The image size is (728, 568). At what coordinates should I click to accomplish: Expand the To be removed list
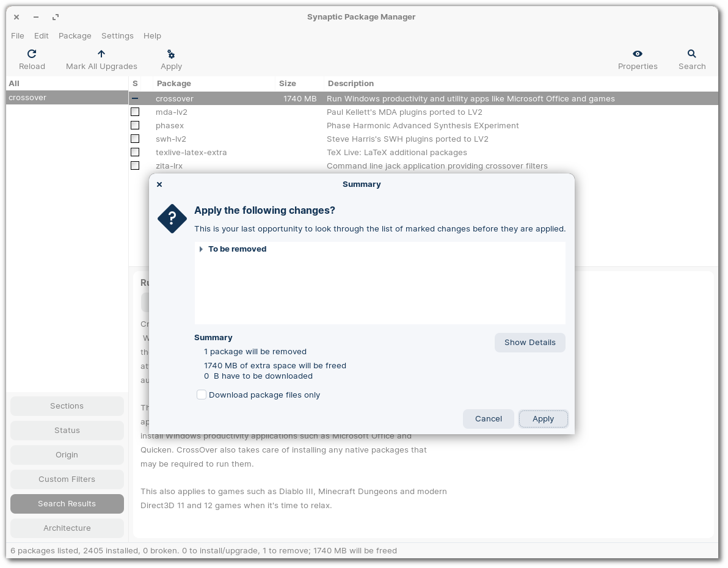201,249
